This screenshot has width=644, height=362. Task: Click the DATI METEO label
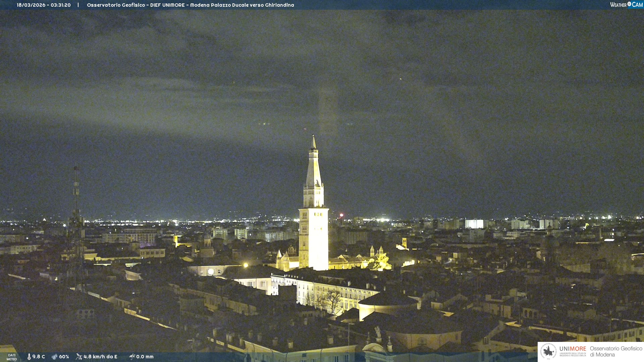click(12, 357)
